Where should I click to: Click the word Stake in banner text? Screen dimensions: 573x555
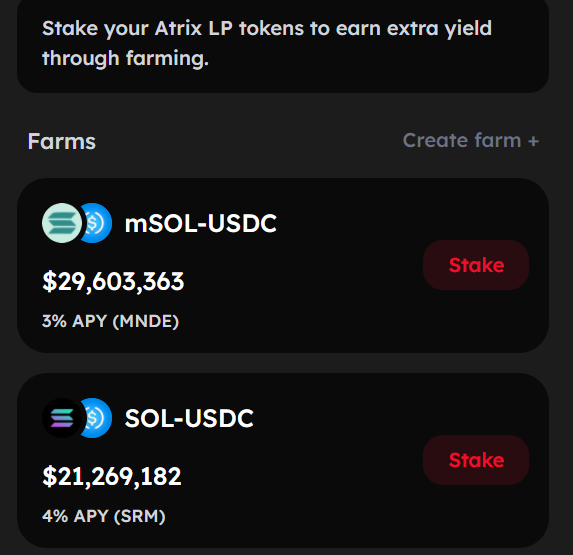click(70, 28)
